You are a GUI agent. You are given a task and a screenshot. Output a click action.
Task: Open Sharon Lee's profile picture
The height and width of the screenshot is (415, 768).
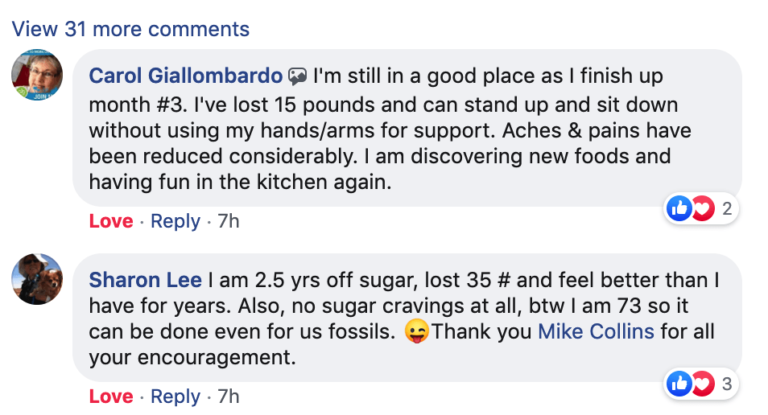coord(37,278)
